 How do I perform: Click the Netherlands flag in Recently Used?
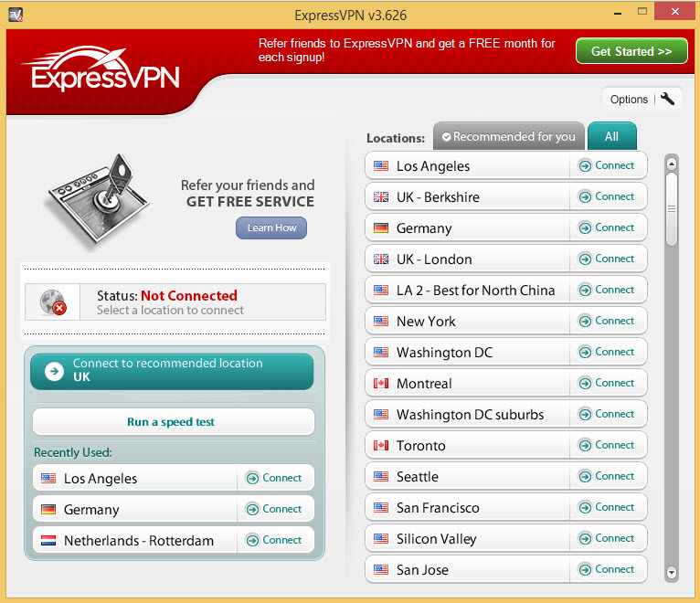tap(48, 541)
